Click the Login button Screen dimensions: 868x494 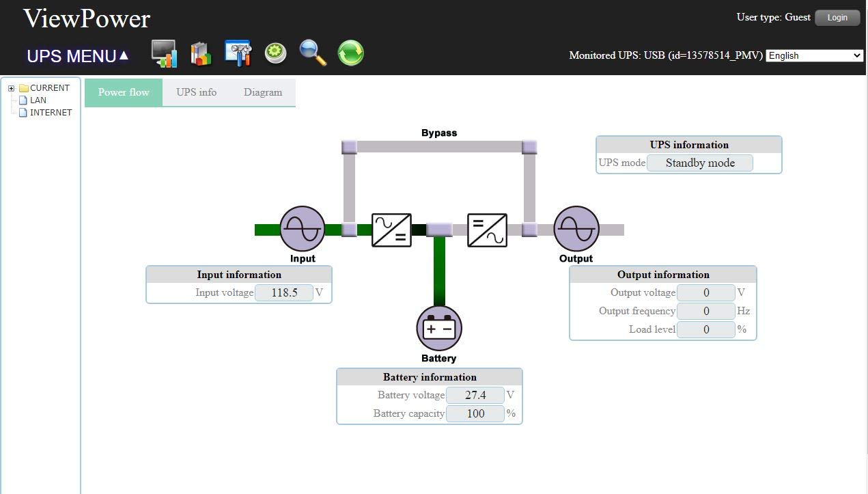point(837,18)
